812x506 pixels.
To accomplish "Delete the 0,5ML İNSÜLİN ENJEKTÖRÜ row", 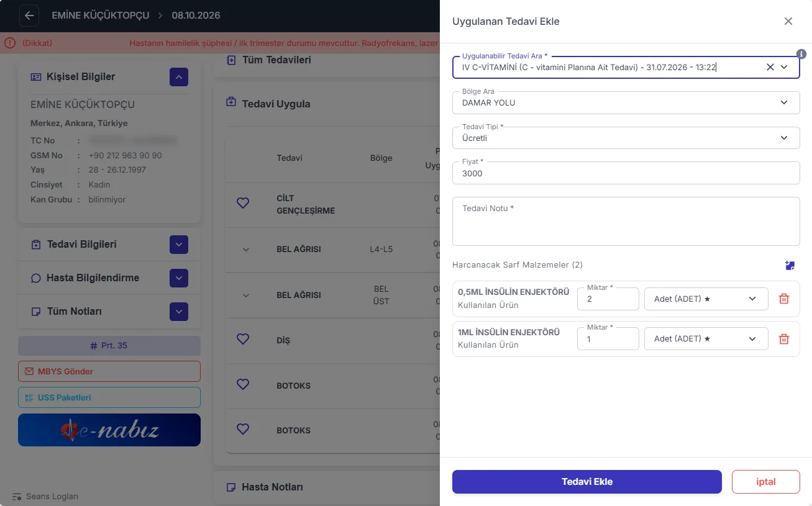I will (x=784, y=299).
